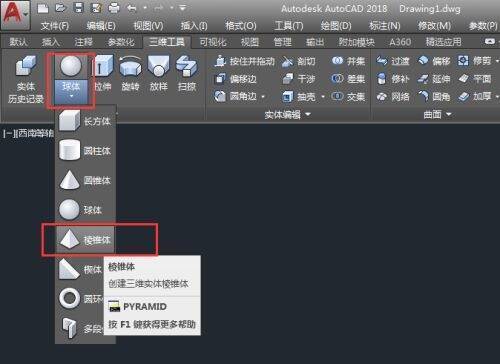Click the Save As icon in quick access toolbar
The width and height of the screenshot is (500, 364).
96,8
